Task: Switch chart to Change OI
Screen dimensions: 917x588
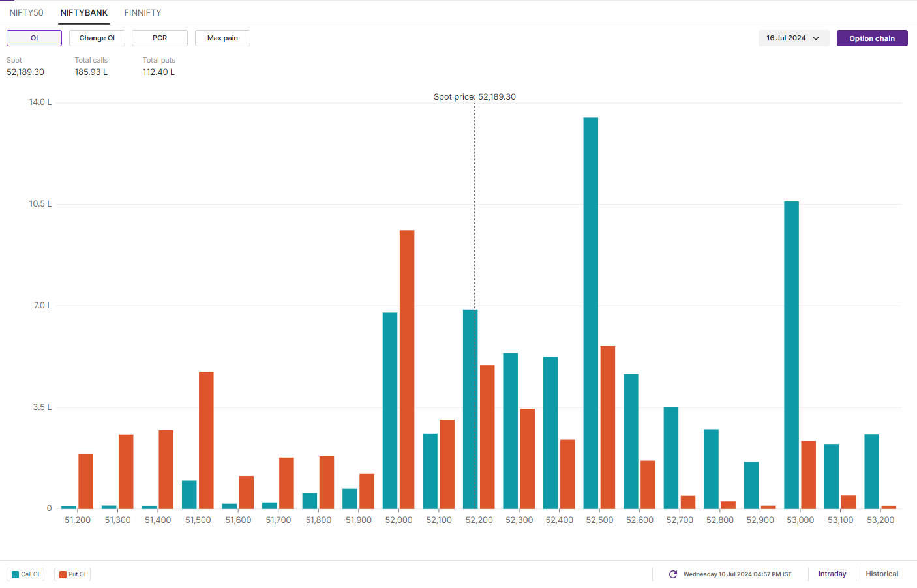Action: coord(97,38)
